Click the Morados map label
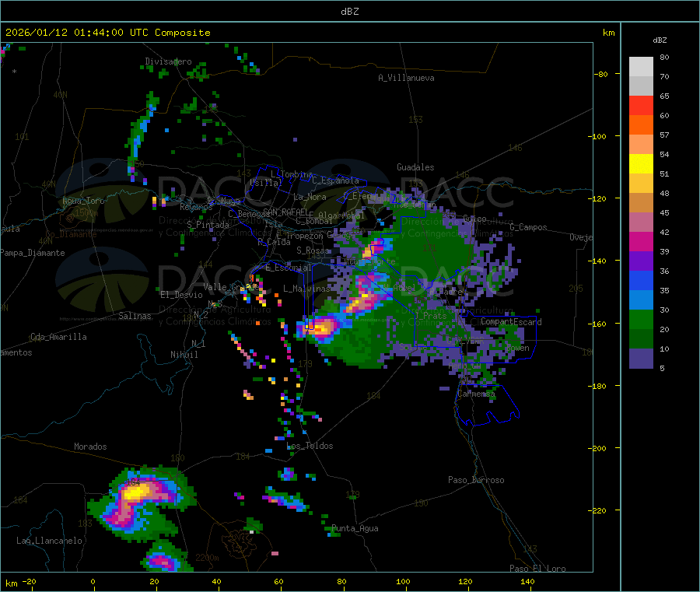Viewport: 700px width, 592px height. tap(90, 447)
